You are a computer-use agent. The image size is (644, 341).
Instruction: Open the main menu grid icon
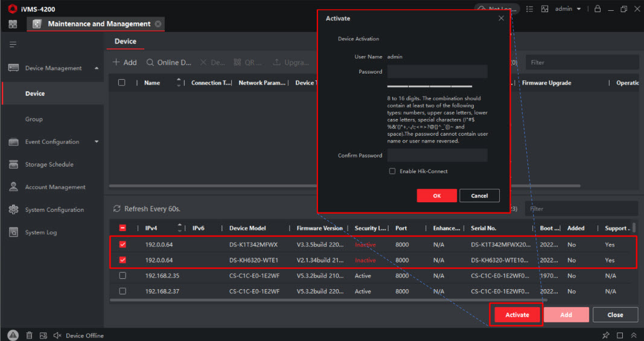13,24
